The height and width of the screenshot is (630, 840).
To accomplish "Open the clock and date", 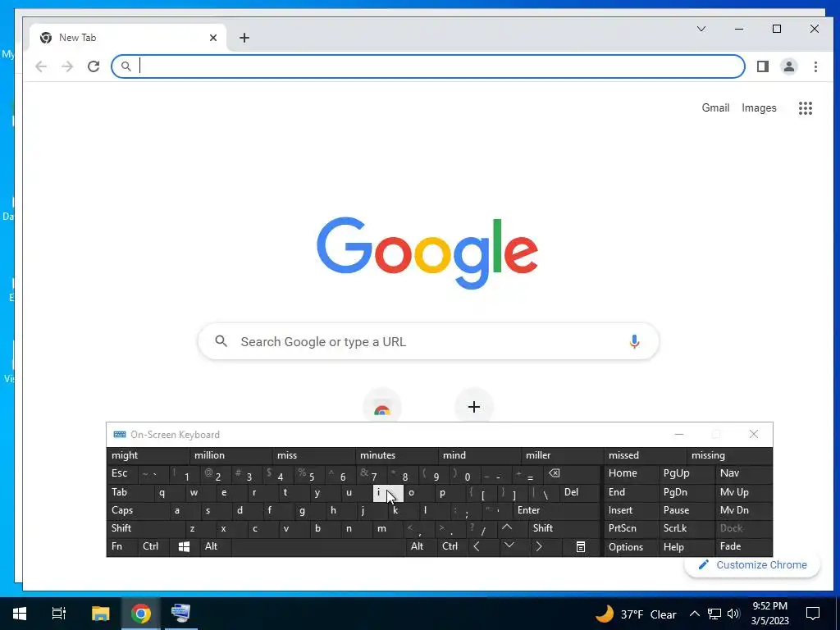I will (769, 614).
